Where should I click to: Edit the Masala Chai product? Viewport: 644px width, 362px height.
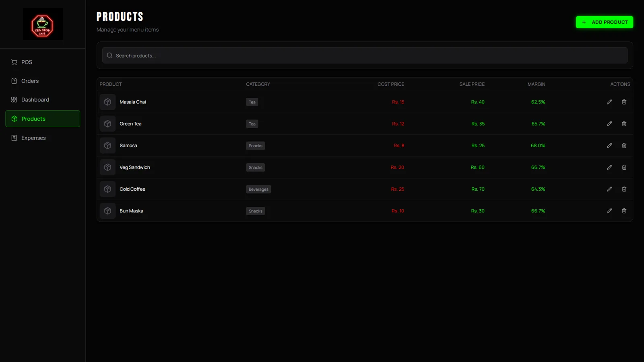(609, 102)
